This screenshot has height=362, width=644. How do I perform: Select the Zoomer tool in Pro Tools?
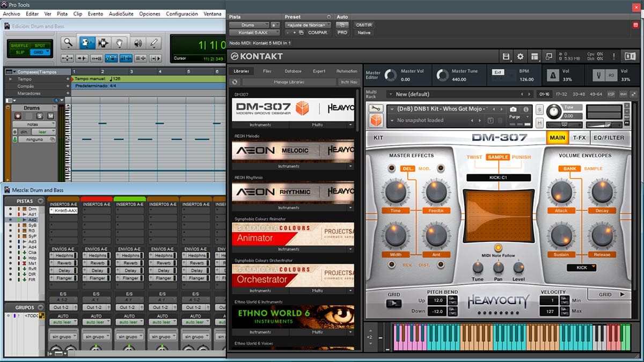tap(68, 43)
